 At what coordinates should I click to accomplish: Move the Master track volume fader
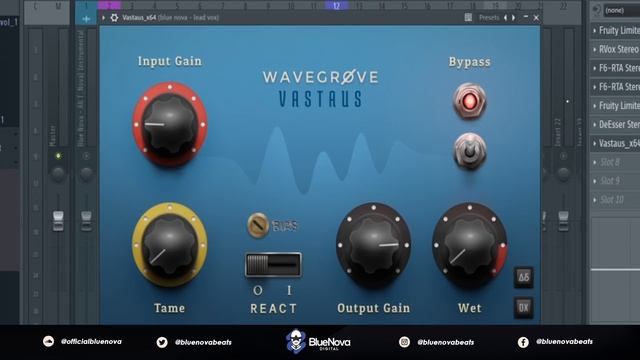pos(58,220)
